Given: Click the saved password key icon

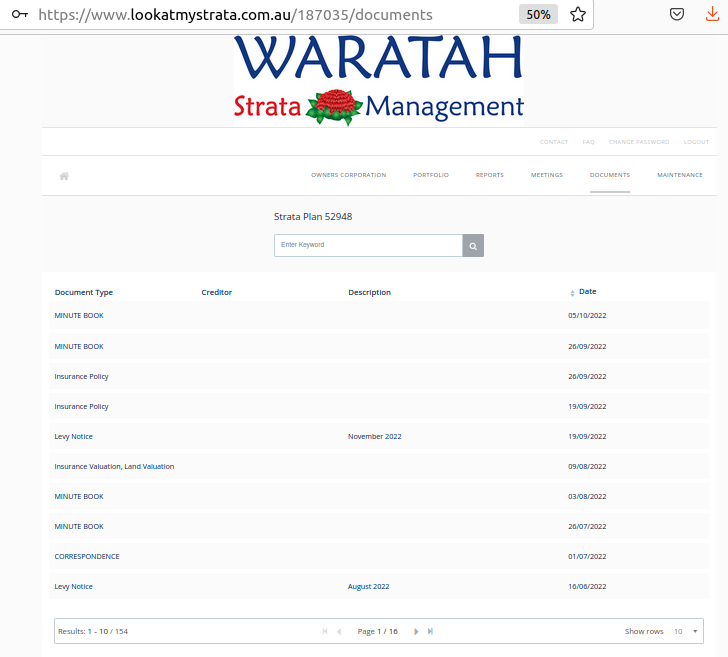Looking at the screenshot, I should [x=19, y=15].
